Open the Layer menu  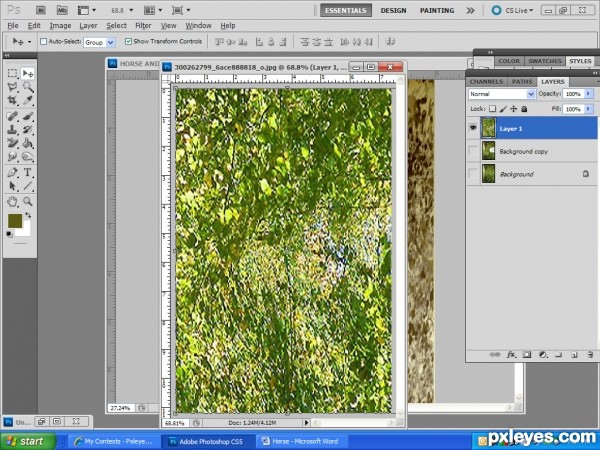(x=88, y=26)
